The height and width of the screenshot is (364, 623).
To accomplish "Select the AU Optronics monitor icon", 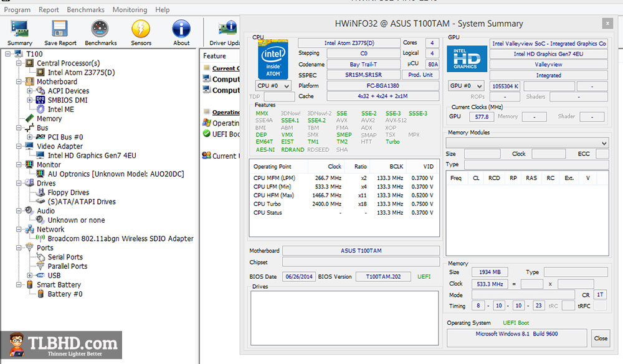I will click(40, 174).
